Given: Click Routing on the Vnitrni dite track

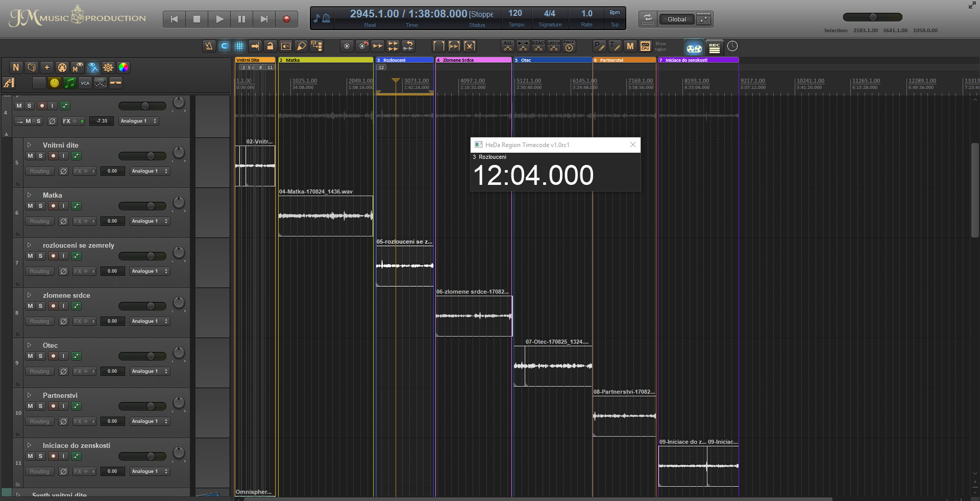Looking at the screenshot, I should [x=40, y=171].
